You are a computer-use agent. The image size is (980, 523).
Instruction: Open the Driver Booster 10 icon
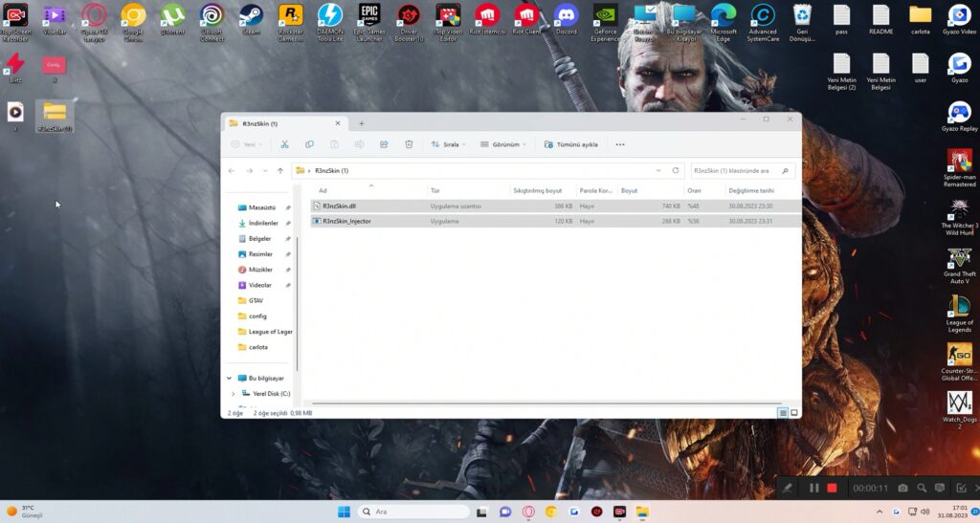(x=409, y=22)
